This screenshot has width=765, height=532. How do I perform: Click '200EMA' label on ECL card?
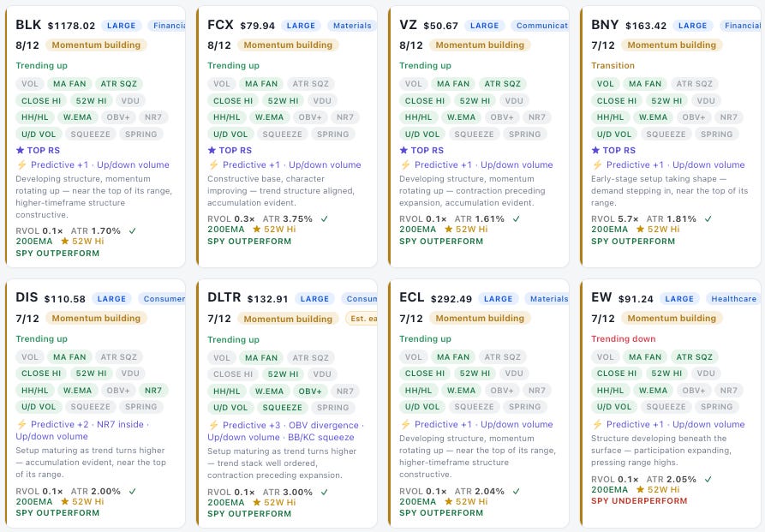tap(418, 501)
